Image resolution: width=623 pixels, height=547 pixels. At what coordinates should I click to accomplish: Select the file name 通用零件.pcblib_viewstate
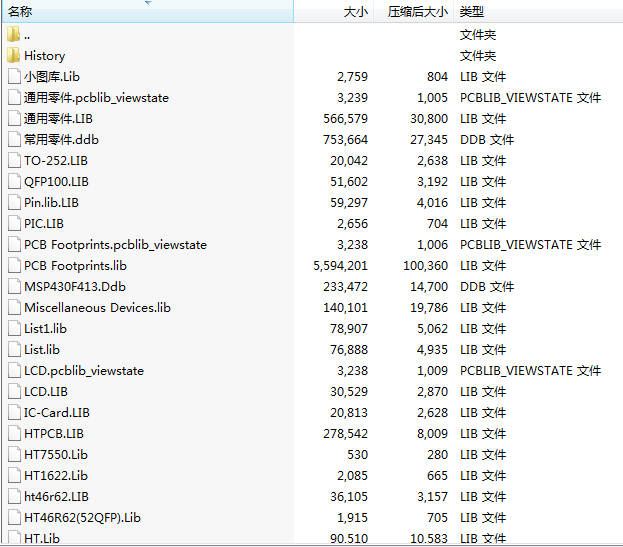[x=96, y=97]
